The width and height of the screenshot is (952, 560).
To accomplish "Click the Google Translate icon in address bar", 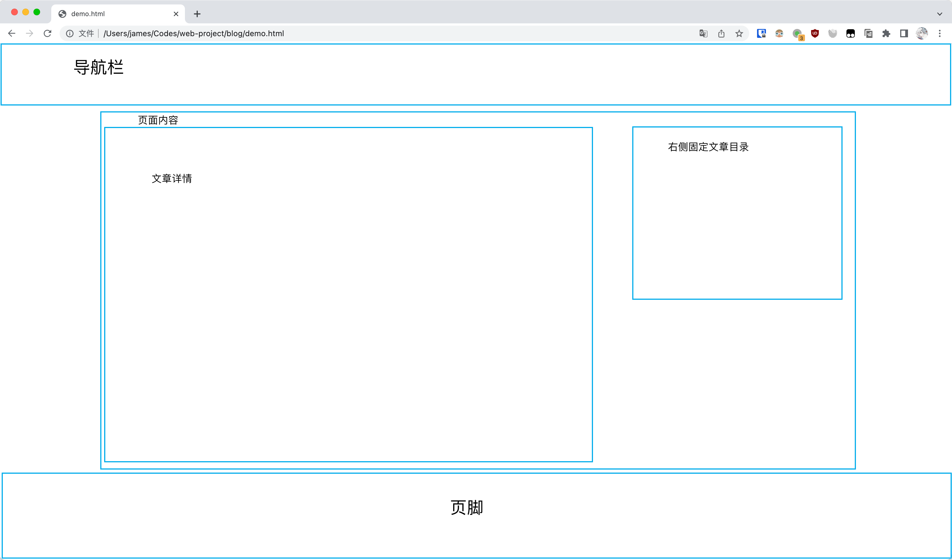I will tap(703, 34).
